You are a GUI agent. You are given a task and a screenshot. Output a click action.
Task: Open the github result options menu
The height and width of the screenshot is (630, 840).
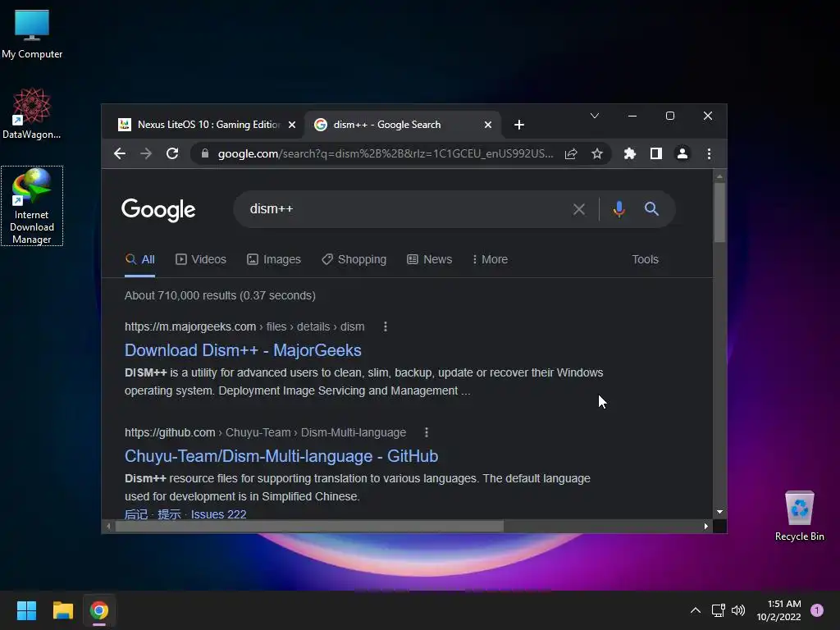point(427,432)
